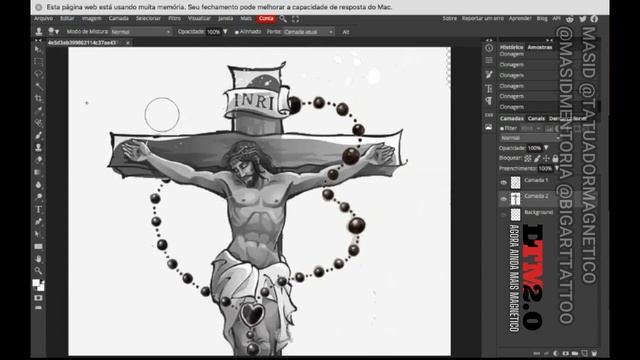Image resolution: width=640 pixels, height=360 pixels.
Task: Select the Crop tool
Action: tap(38, 98)
